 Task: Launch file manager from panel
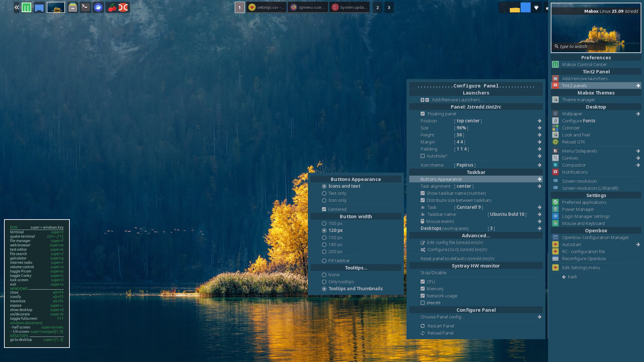point(72,7)
